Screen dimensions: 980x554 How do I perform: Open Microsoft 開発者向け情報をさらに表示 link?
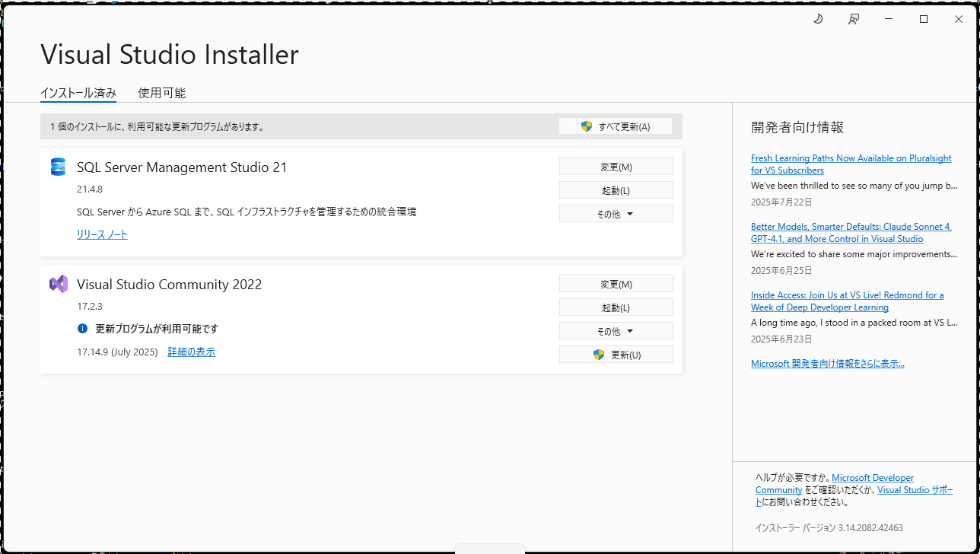[x=828, y=364]
